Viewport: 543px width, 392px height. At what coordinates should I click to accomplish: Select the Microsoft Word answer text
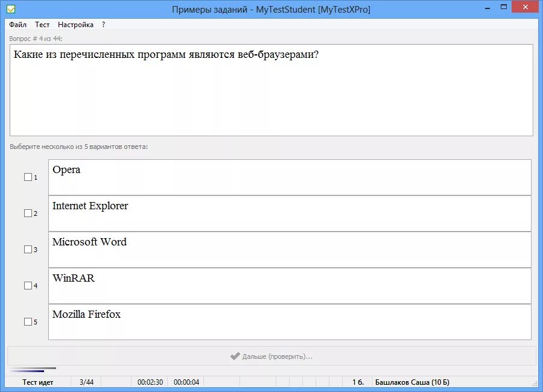pyautogui.click(x=89, y=242)
